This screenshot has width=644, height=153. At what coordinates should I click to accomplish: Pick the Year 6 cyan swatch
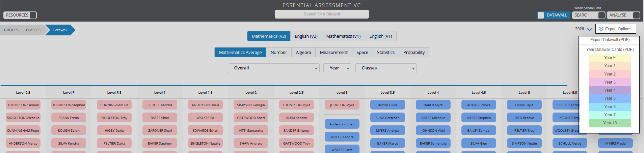click(610, 107)
